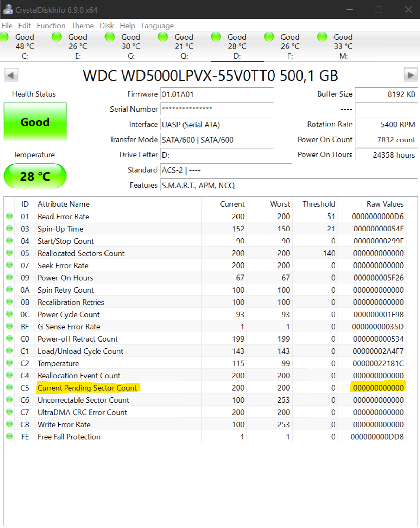Open the Edit menu
The width and height of the screenshot is (420, 528).
pos(24,26)
